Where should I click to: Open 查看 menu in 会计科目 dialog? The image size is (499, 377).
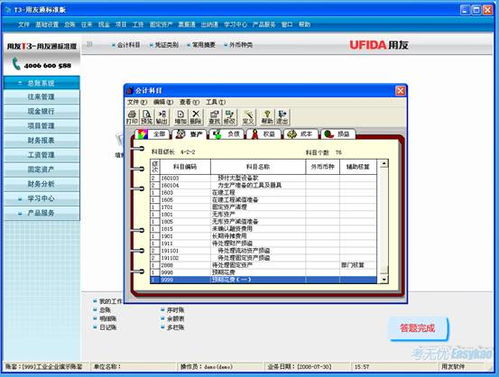tap(190, 102)
